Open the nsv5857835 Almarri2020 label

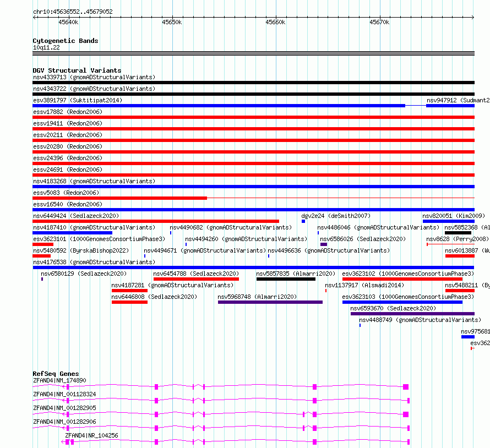pos(296,274)
